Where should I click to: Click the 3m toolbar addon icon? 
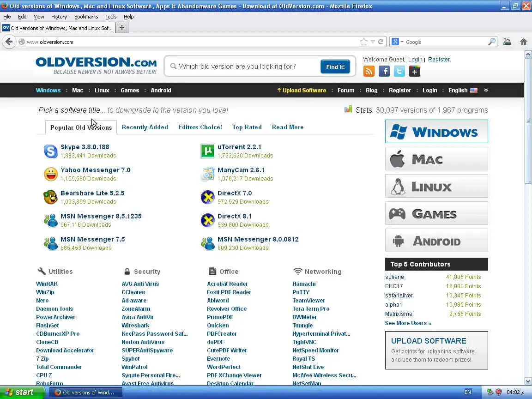(507, 42)
